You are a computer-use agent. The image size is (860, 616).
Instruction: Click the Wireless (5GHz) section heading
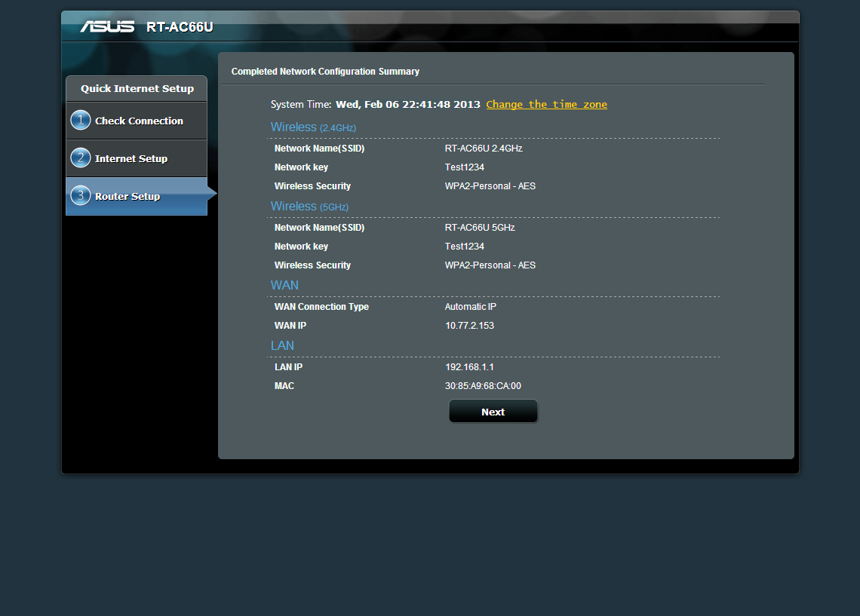309,207
